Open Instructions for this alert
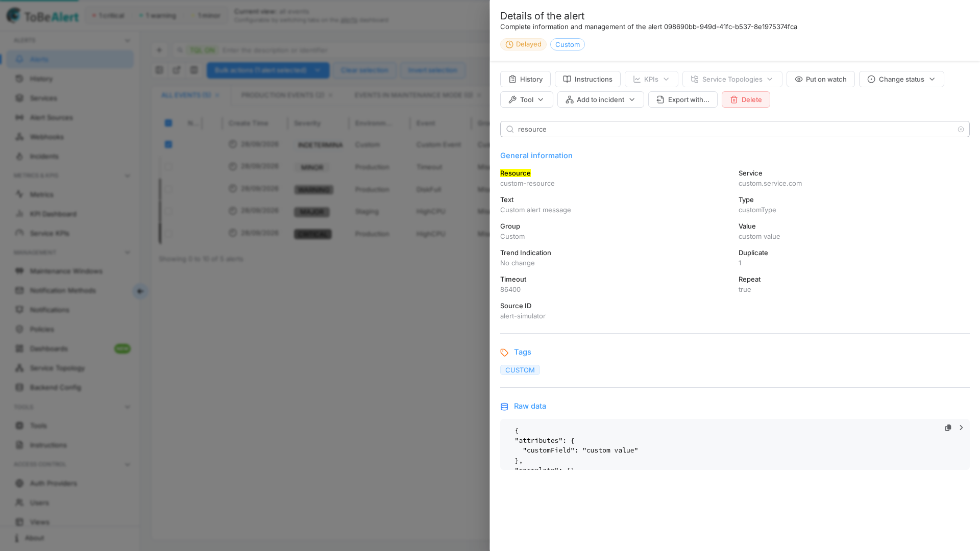980x551 pixels. tap(587, 79)
